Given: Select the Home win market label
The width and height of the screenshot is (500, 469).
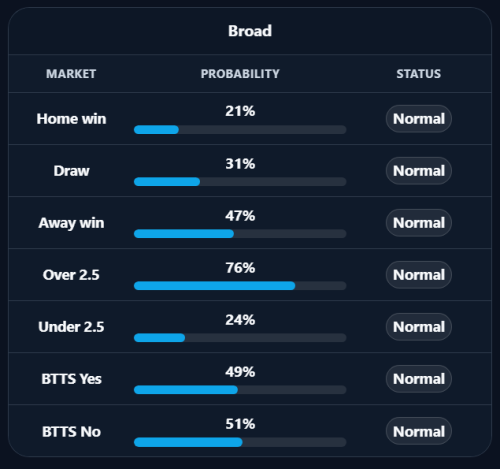Looking at the screenshot, I should point(71,119).
